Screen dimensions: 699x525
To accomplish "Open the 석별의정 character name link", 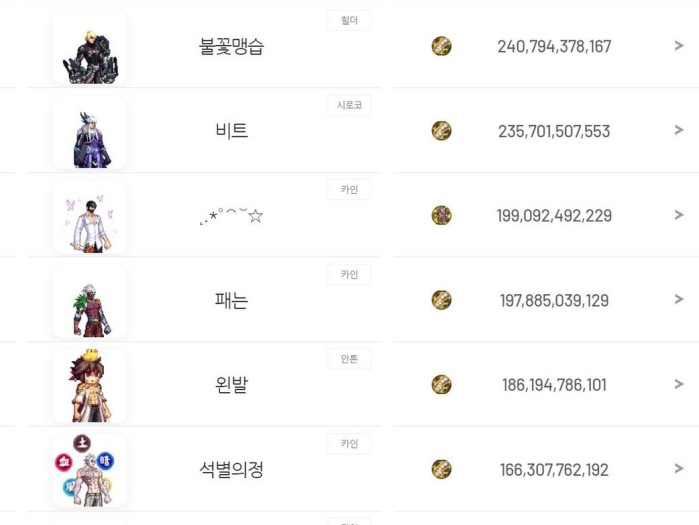I will pyautogui.click(x=231, y=469).
